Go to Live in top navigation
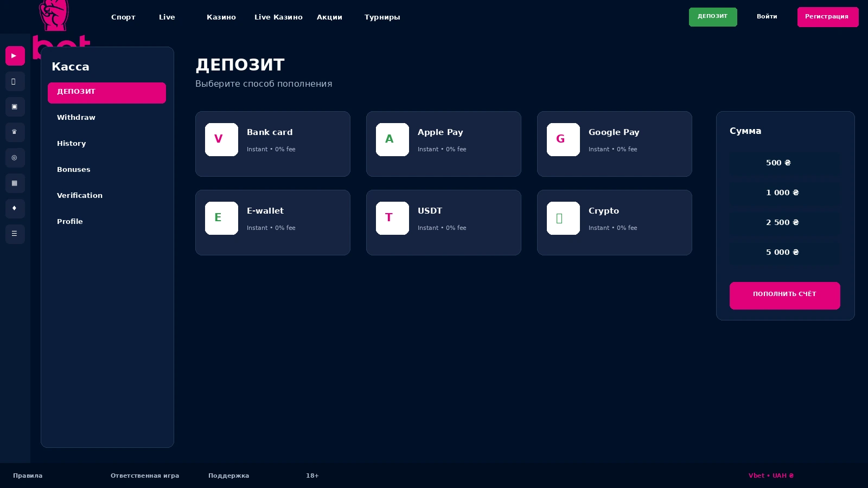Viewport: 868px width, 488px height. pos(167,17)
